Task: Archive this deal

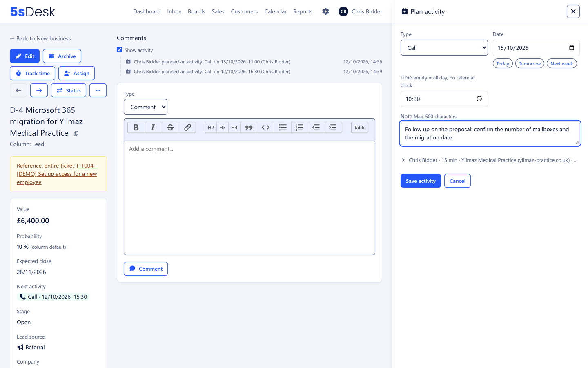Action: [62, 56]
